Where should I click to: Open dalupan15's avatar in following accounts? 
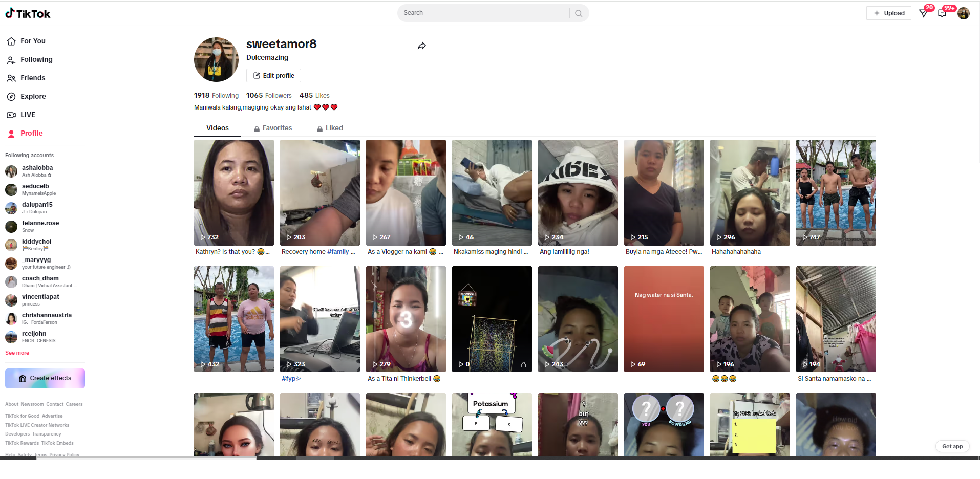point(11,208)
